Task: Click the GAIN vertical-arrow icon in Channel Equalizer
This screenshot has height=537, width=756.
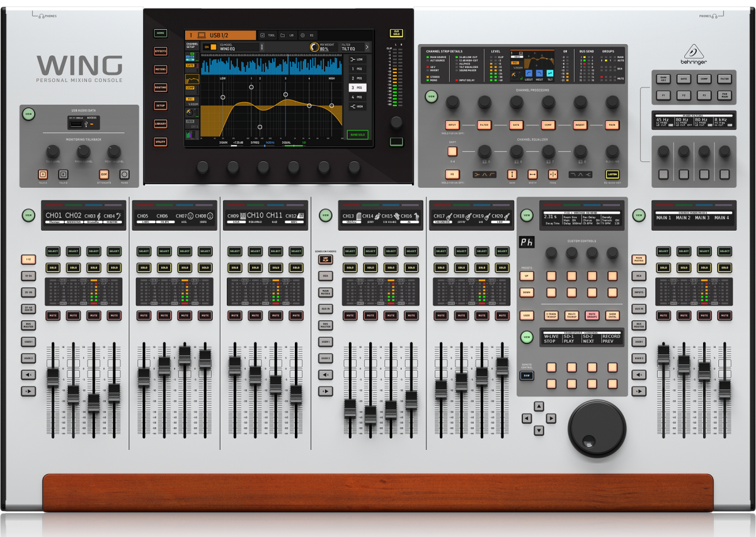Action: [512, 175]
